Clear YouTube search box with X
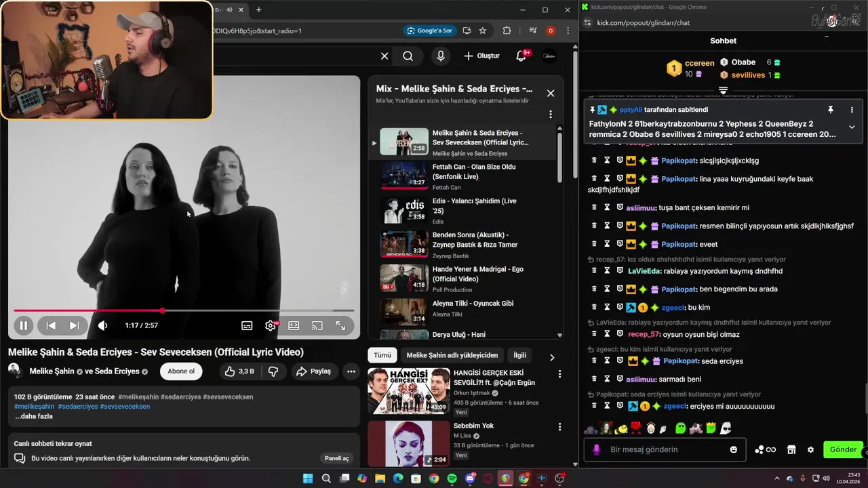Image resolution: width=868 pixels, height=488 pixels. [384, 56]
